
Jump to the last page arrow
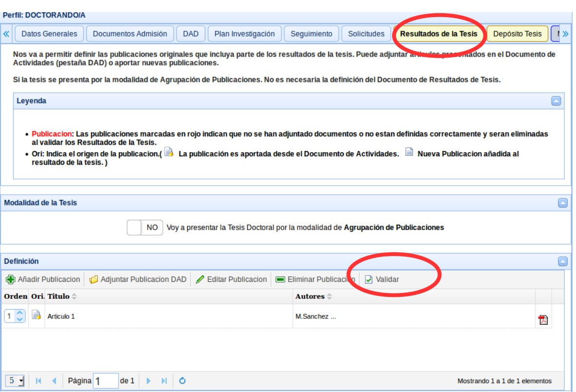(164, 381)
